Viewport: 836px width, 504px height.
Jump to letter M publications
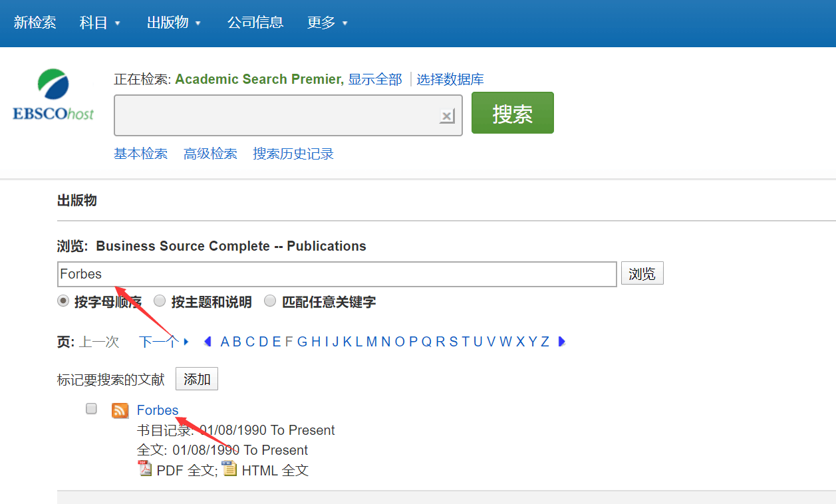click(371, 342)
